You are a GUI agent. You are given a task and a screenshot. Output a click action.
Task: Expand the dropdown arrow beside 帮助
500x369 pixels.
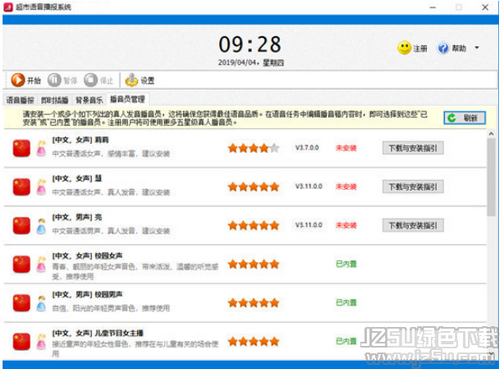[477, 48]
